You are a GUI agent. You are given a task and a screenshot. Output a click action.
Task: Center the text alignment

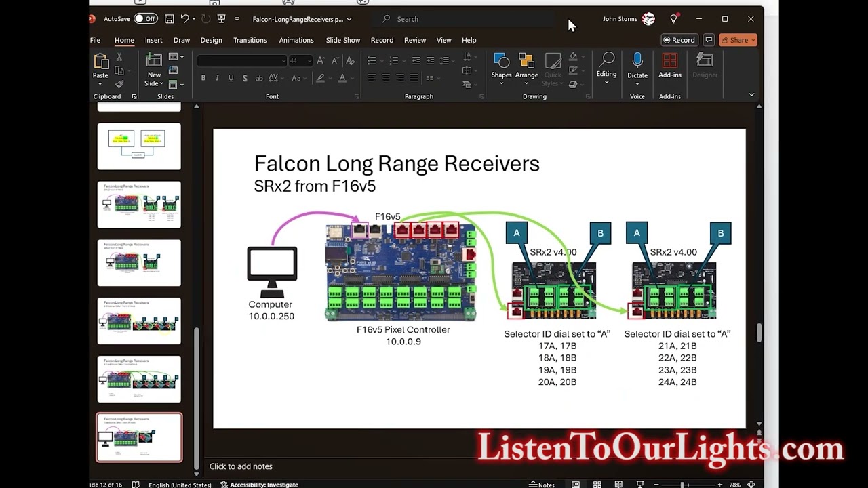coord(386,78)
